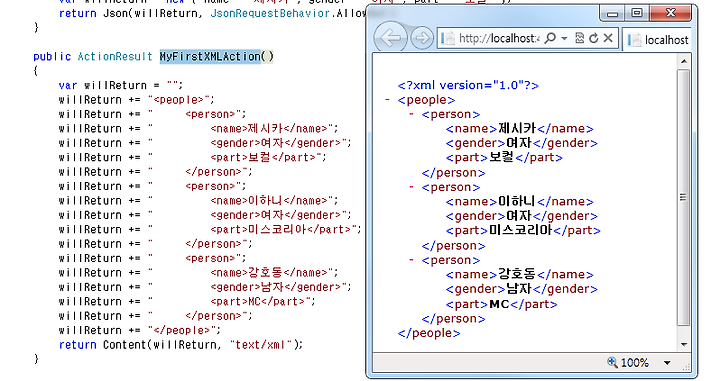Click the scroll up arrow

[684, 61]
